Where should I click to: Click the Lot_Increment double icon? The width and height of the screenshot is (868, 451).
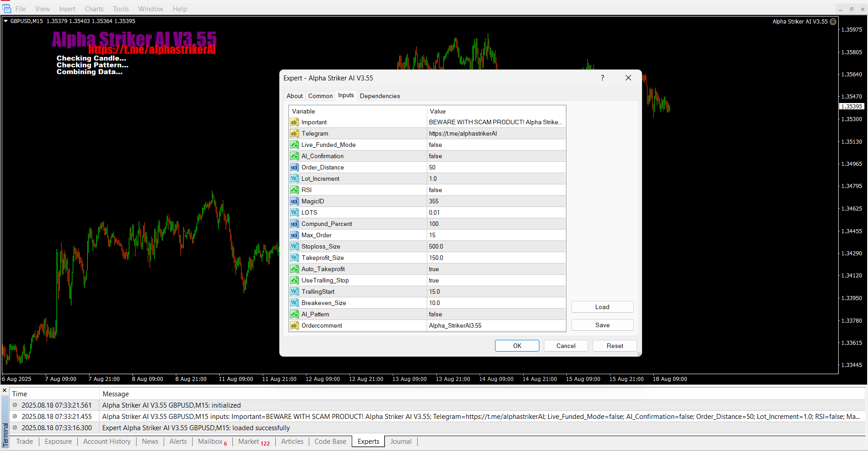(294, 179)
